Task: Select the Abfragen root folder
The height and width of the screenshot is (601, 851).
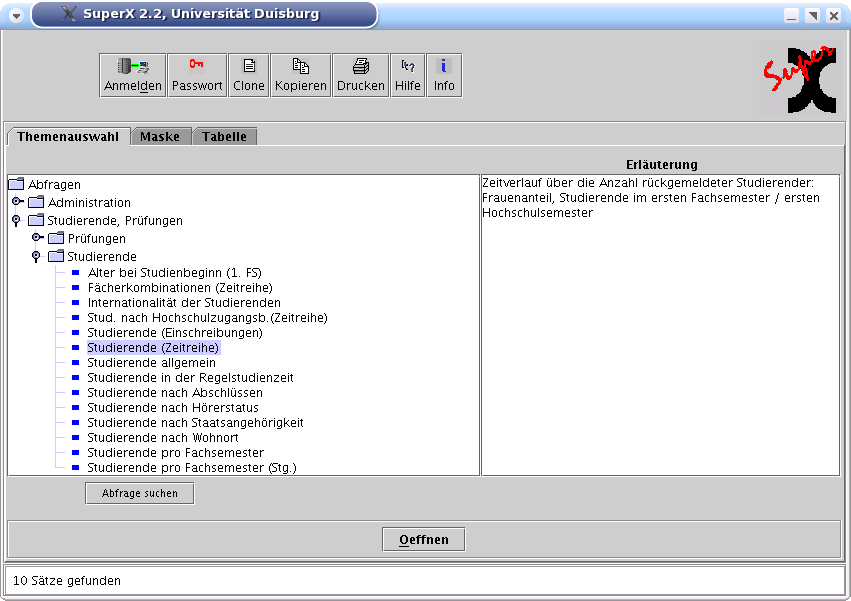Action: point(54,184)
